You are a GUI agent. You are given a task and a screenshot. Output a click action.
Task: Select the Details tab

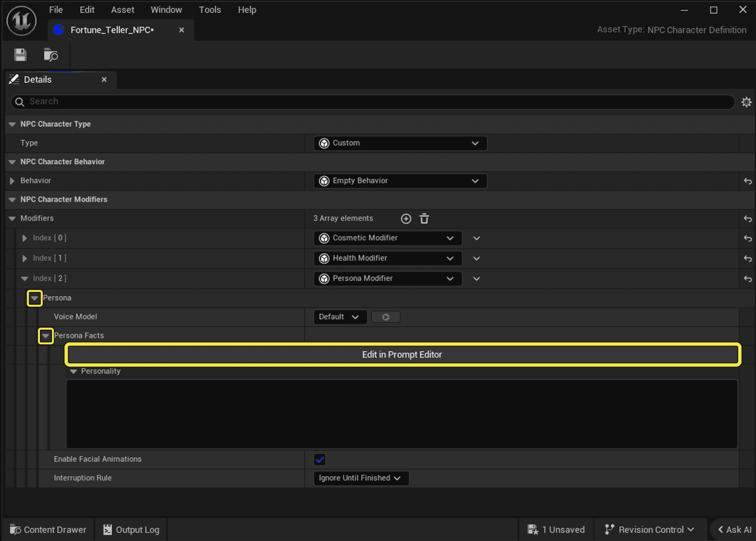(60, 79)
